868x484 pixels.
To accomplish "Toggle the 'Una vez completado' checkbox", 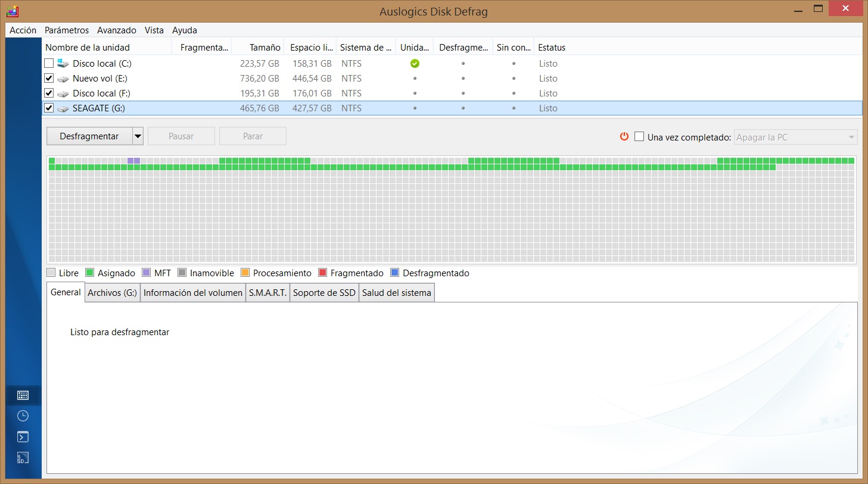I will pyautogui.click(x=639, y=136).
